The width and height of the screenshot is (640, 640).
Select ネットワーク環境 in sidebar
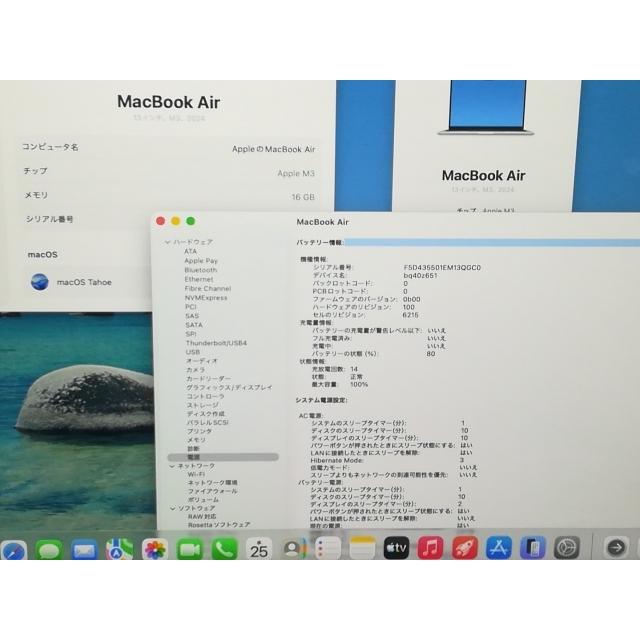tap(213, 483)
